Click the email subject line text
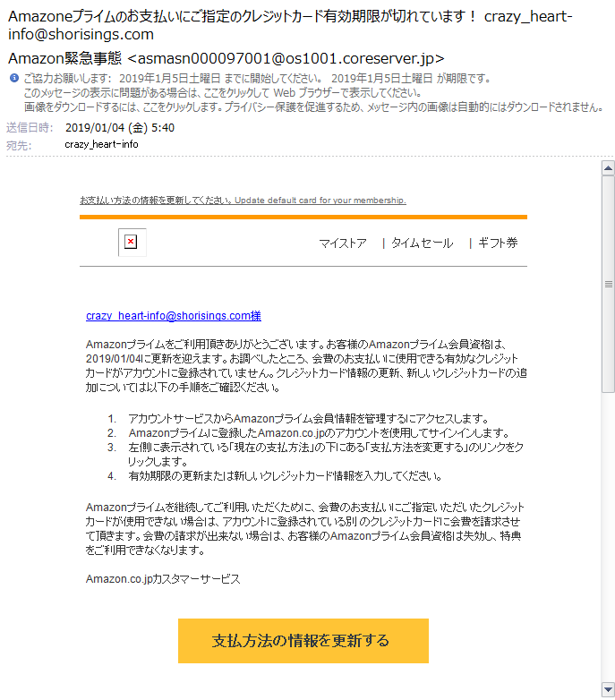The height and width of the screenshot is (700, 615). tap(290, 25)
